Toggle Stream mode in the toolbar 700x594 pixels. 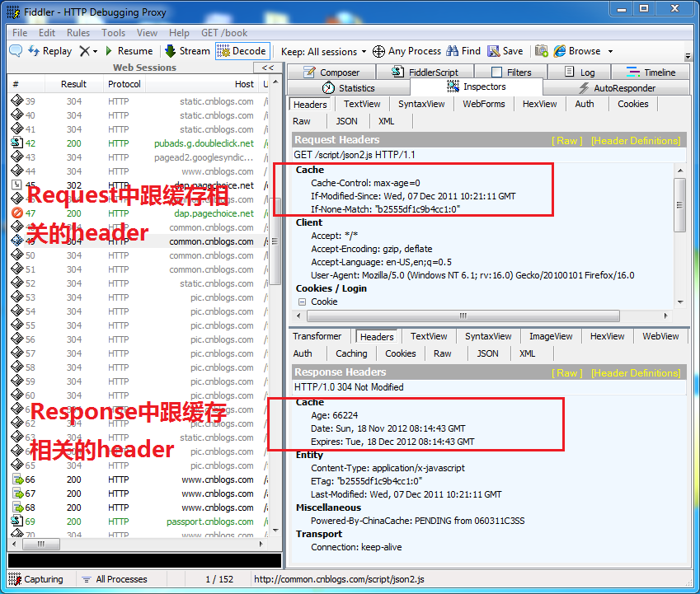click(x=188, y=51)
